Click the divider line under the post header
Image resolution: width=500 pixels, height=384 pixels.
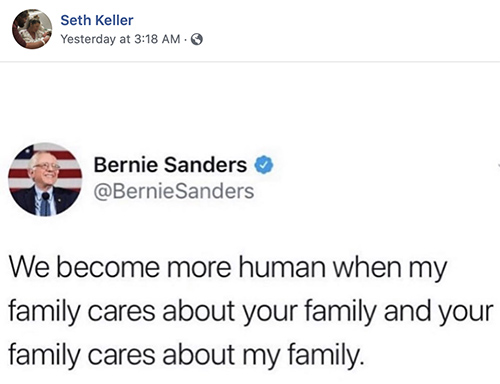[x=250, y=62]
